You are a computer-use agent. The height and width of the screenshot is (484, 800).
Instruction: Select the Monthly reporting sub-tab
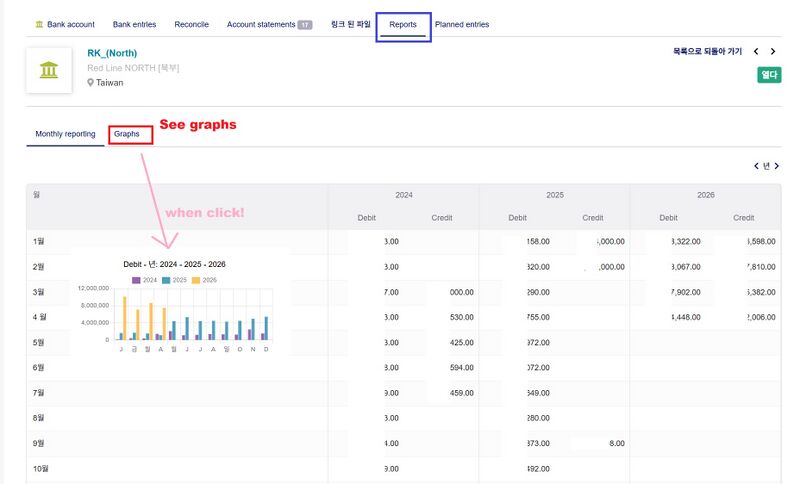tap(65, 134)
